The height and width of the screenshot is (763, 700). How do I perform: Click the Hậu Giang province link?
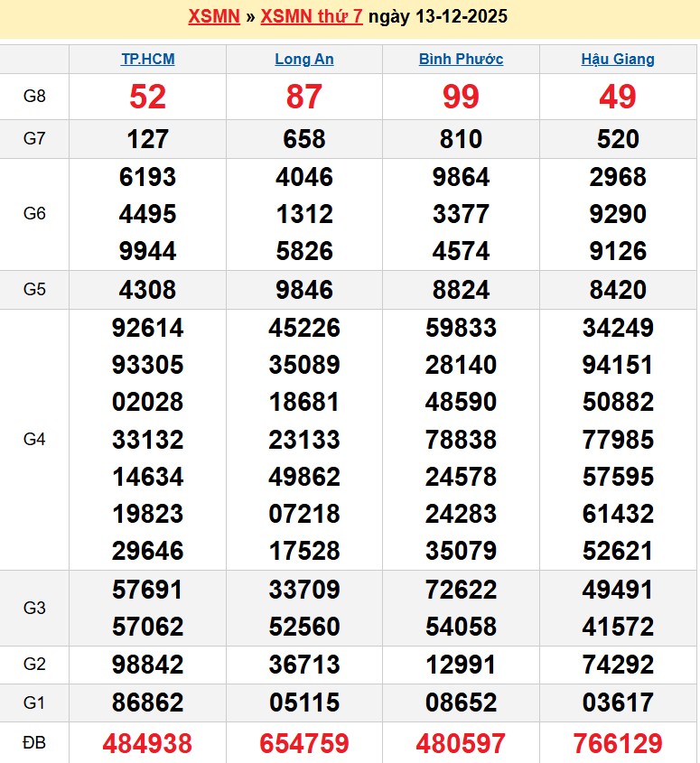pyautogui.click(x=618, y=60)
